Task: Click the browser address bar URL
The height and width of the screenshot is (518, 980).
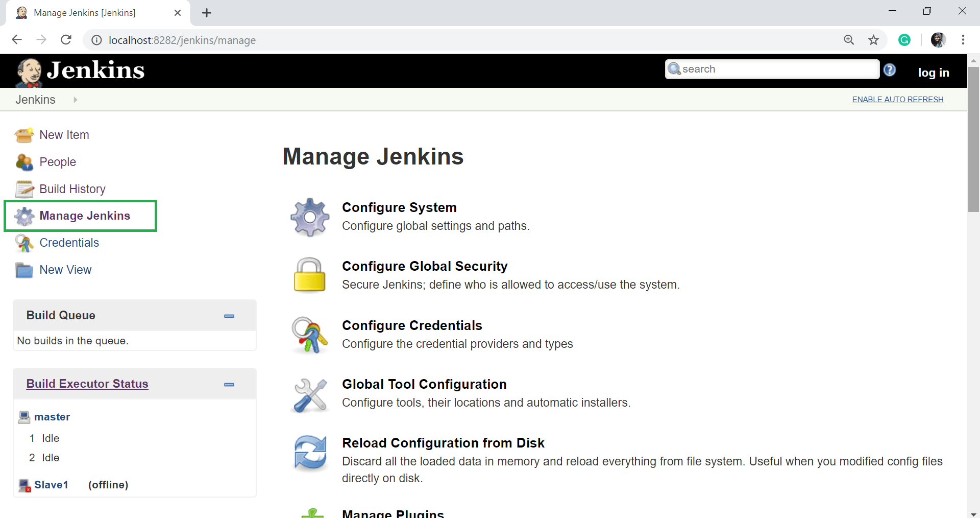Action: click(x=182, y=40)
